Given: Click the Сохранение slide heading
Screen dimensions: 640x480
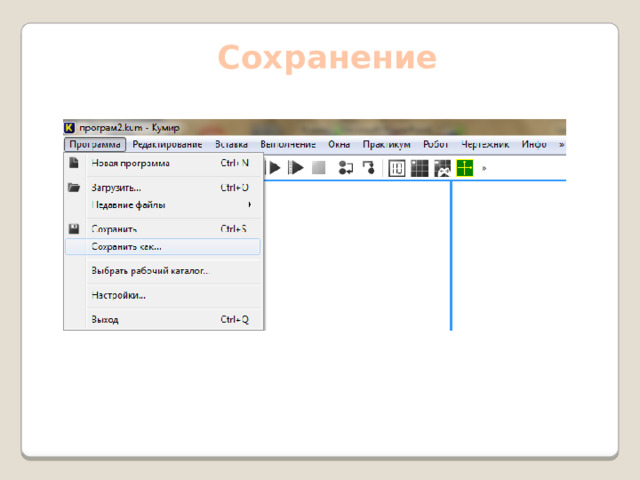Looking at the screenshot, I should (x=327, y=58).
